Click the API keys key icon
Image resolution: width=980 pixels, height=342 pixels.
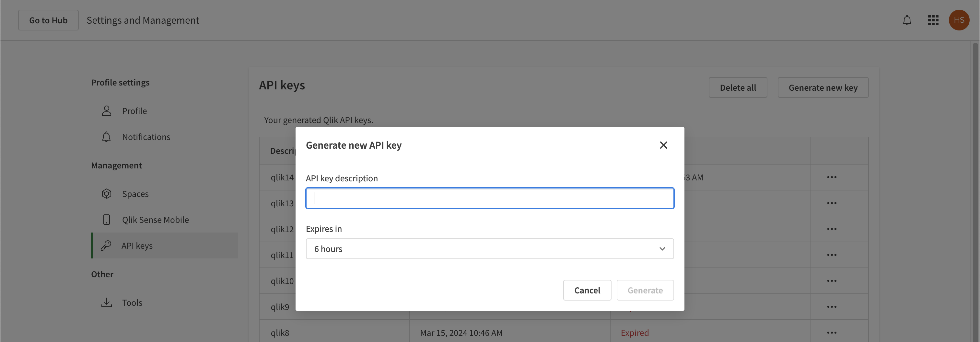pyautogui.click(x=107, y=245)
